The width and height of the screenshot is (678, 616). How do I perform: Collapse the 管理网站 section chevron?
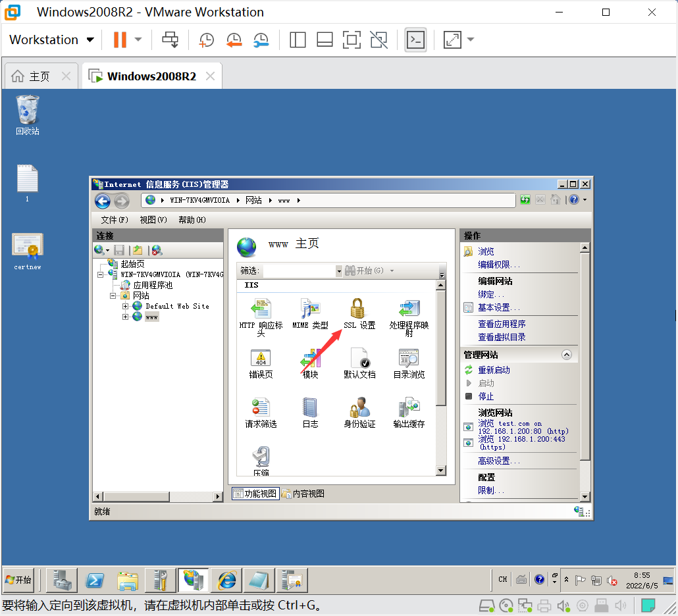(567, 355)
